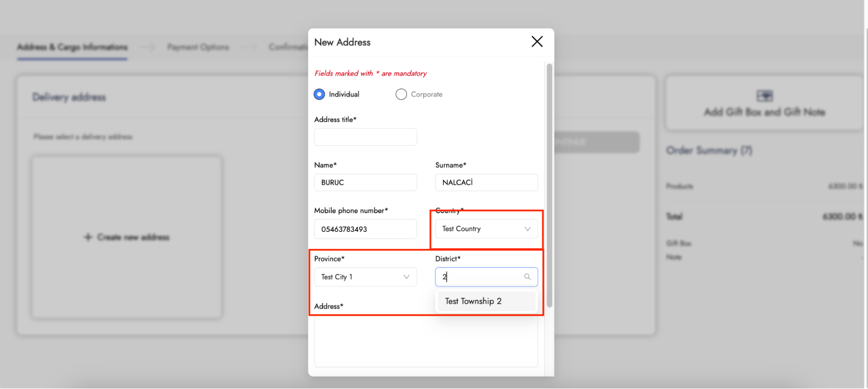
Task: Close the New Address dialog
Action: [537, 42]
